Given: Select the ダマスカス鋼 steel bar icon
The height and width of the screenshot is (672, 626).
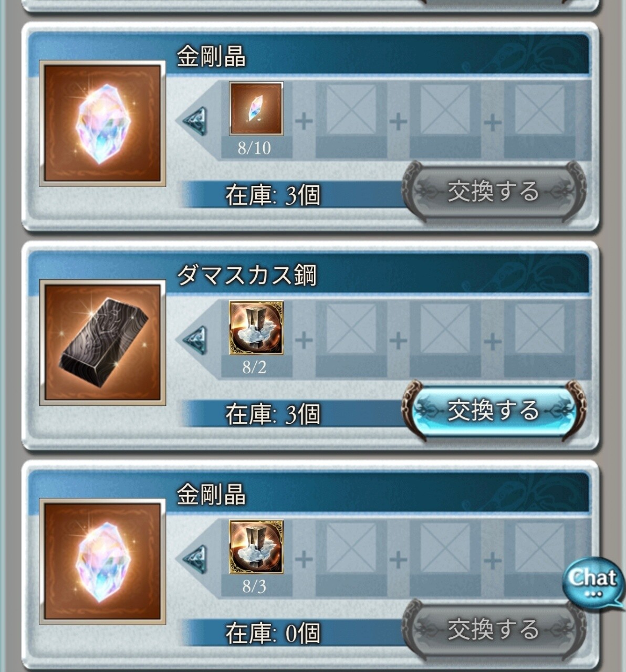Looking at the screenshot, I should tap(103, 343).
